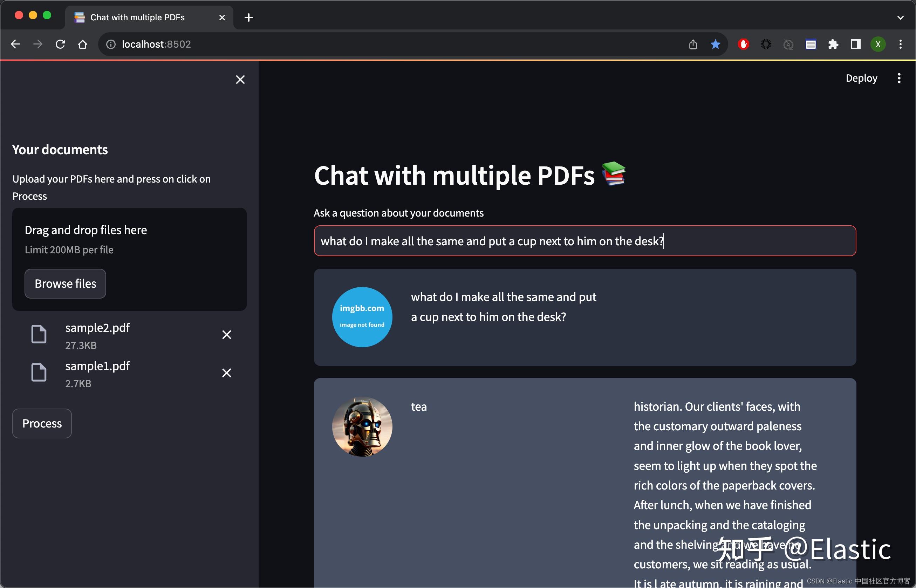Click the robot bot avatar image
The height and width of the screenshot is (588, 916).
[362, 426]
